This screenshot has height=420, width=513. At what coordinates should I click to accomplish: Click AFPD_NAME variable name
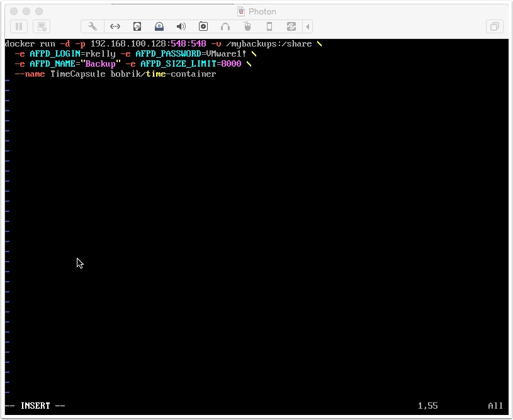click(52, 64)
